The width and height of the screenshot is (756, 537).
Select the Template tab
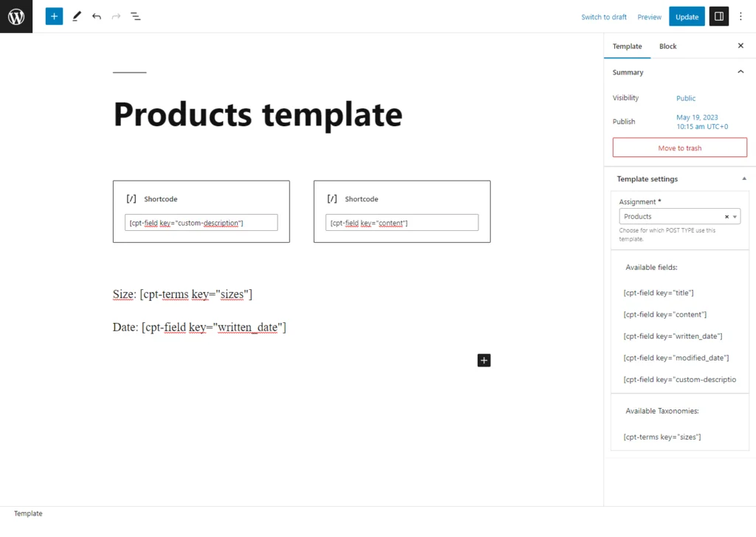pyautogui.click(x=627, y=46)
